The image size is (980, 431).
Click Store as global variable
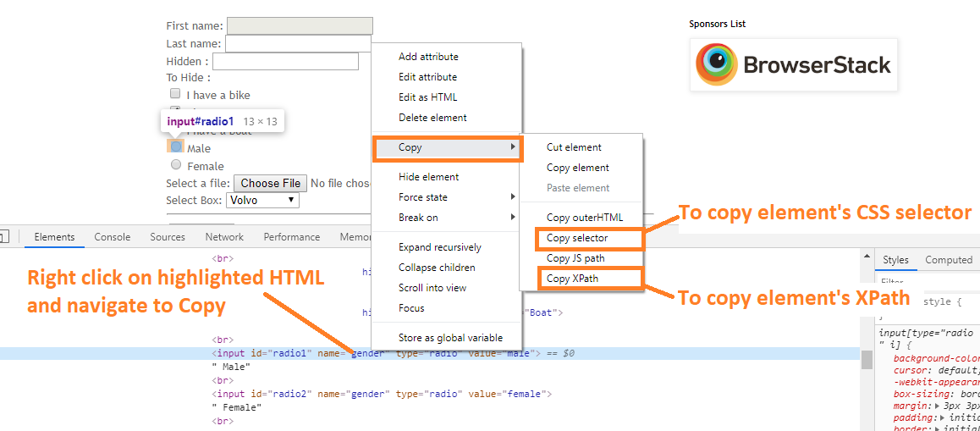coord(446,338)
